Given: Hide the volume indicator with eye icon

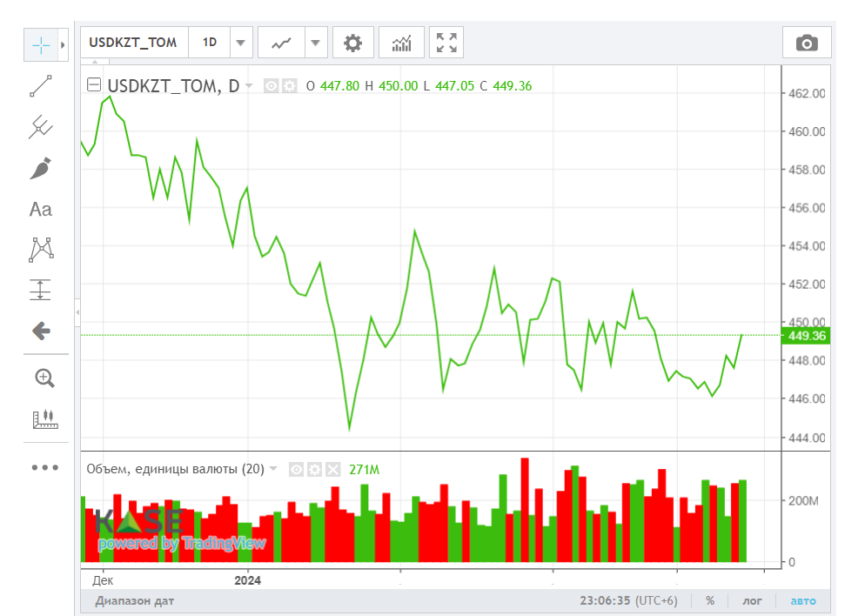Looking at the screenshot, I should [x=297, y=470].
